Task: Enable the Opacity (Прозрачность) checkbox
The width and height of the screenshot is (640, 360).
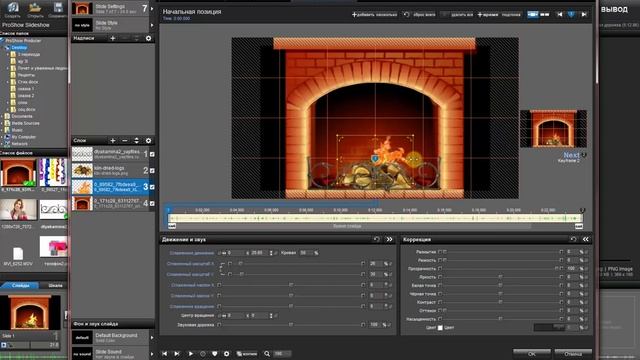Action: 440,269
